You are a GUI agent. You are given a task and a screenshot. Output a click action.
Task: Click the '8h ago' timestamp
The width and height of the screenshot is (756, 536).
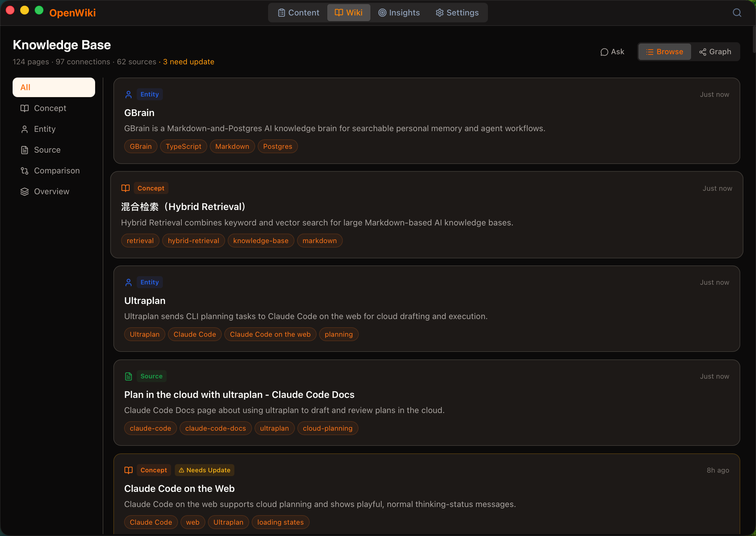click(718, 470)
